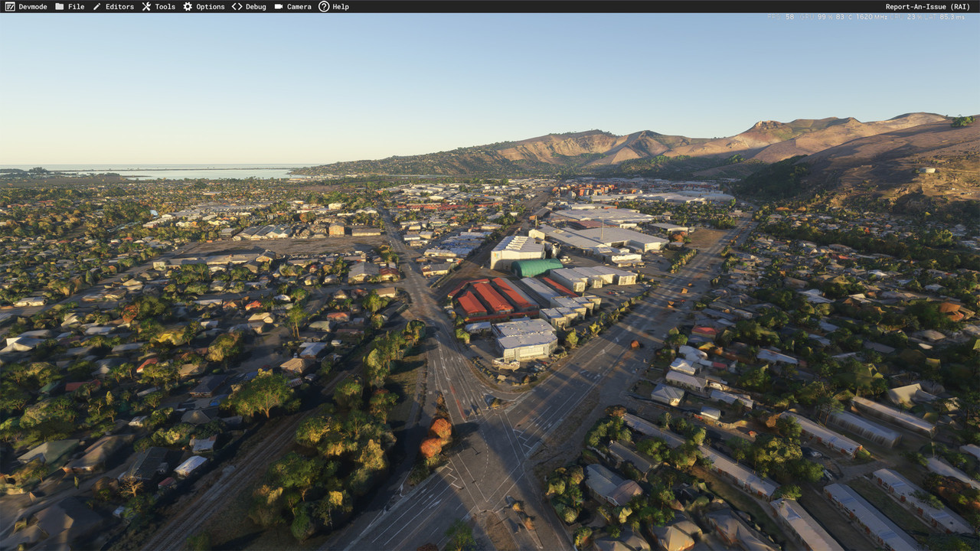Open the Options menu
The width and height of the screenshot is (980, 551).
pyautogui.click(x=204, y=6)
